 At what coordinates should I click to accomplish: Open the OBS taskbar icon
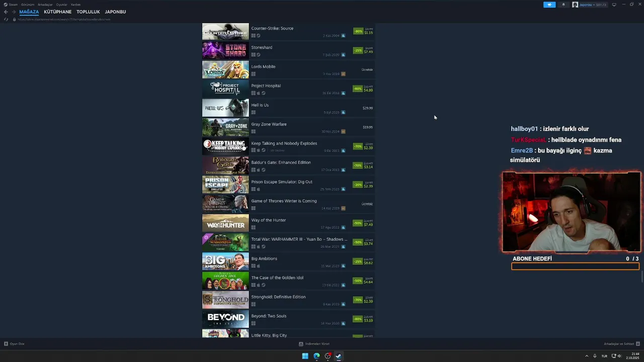click(x=328, y=356)
